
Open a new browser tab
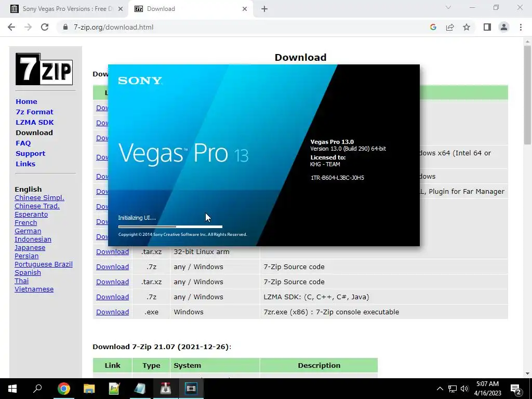tap(264, 9)
